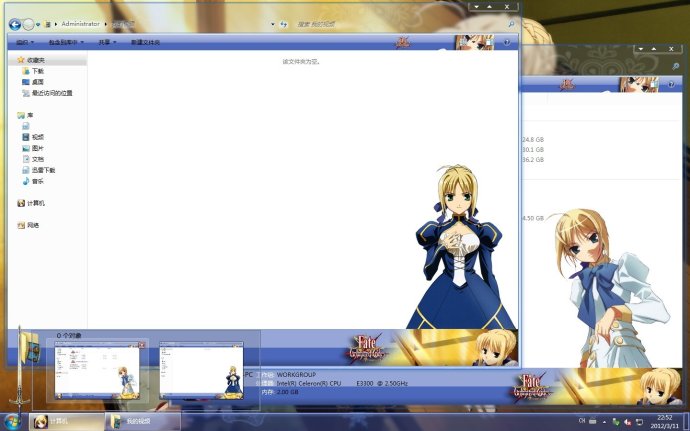
Task: Open the 音乐 library
Action: 33,181
